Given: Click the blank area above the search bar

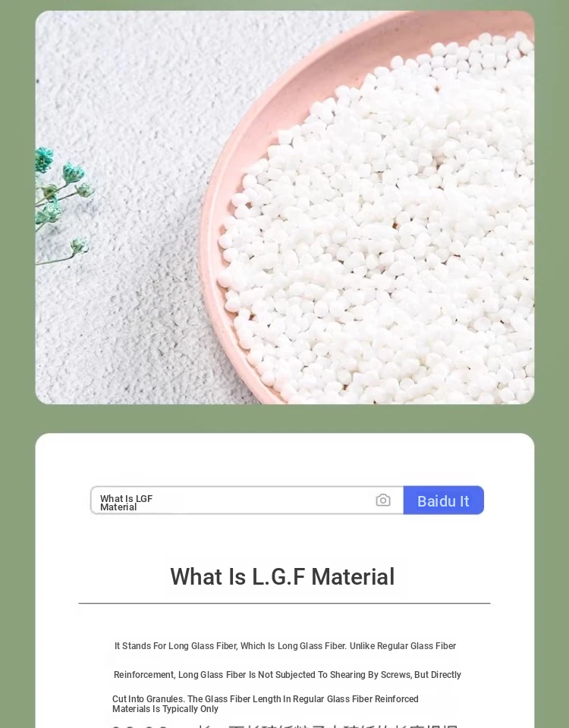Looking at the screenshot, I should (x=284, y=460).
